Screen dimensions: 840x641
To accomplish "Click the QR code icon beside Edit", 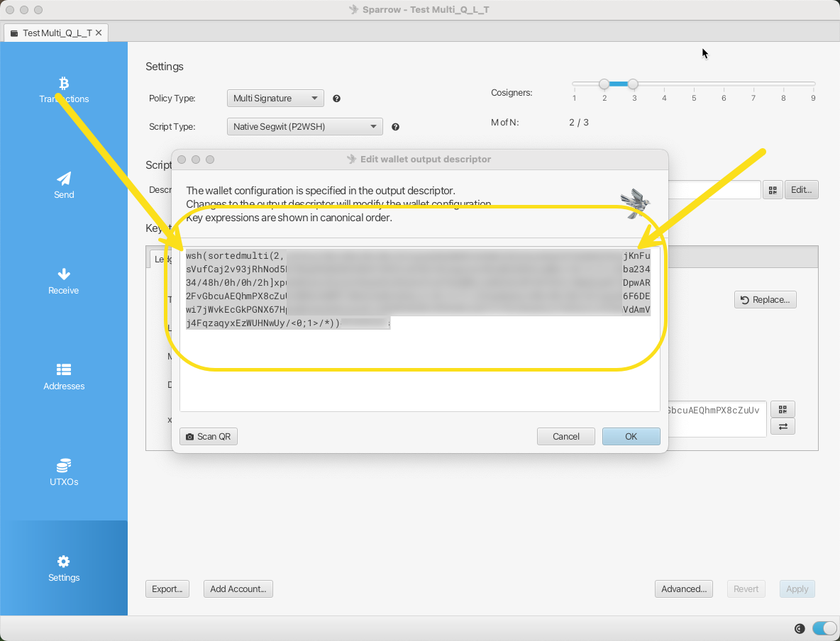I will click(x=772, y=190).
